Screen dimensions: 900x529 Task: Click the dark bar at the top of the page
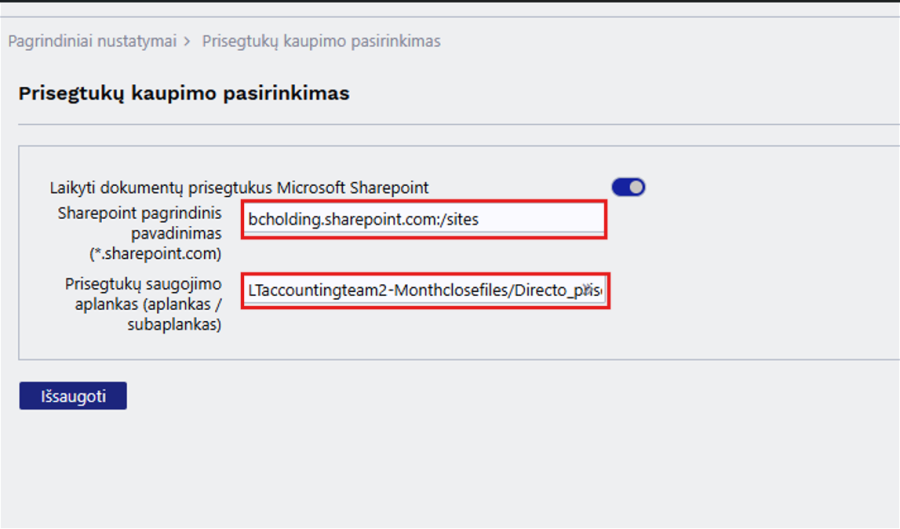click(450, 3)
